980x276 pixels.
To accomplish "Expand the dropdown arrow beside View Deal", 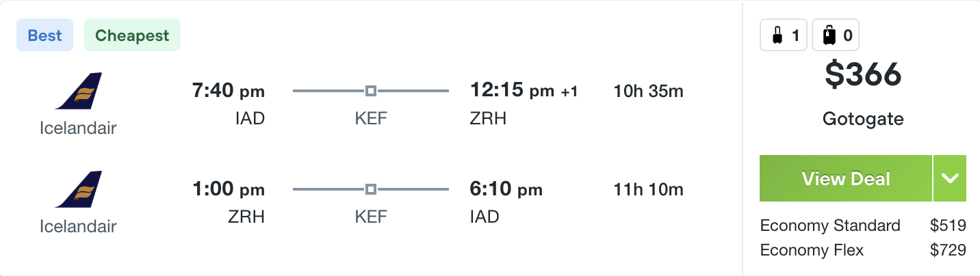I will [x=950, y=178].
